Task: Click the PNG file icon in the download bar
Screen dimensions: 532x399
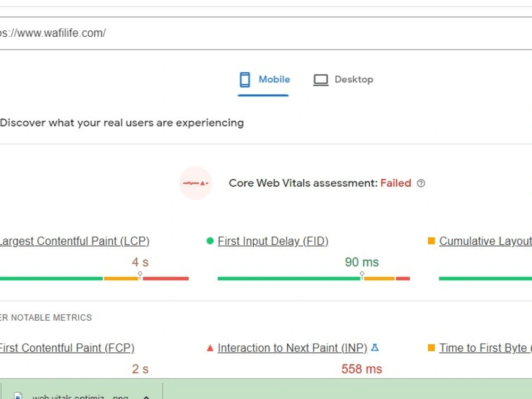Action: (18, 396)
